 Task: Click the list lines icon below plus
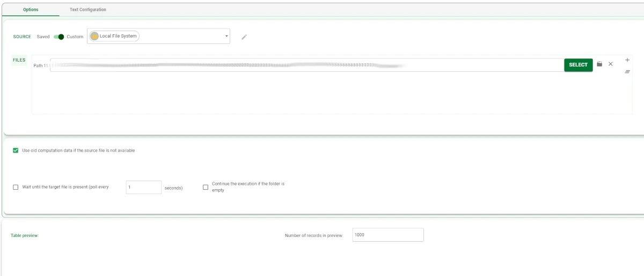[627, 71]
